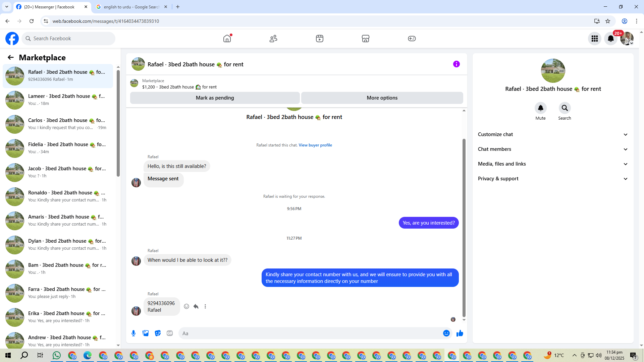Image resolution: width=644 pixels, height=362 pixels.
Task: Open the account profile picture menu
Action: click(x=627, y=39)
